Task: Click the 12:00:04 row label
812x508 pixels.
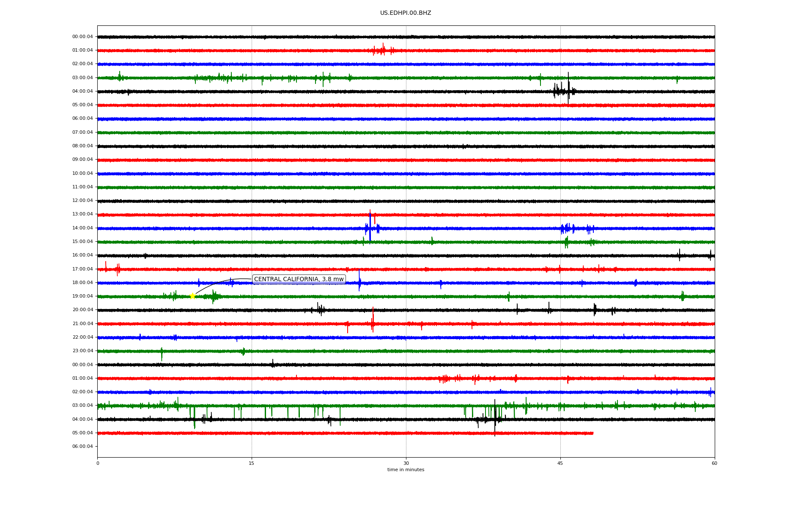Action: [x=82, y=201]
